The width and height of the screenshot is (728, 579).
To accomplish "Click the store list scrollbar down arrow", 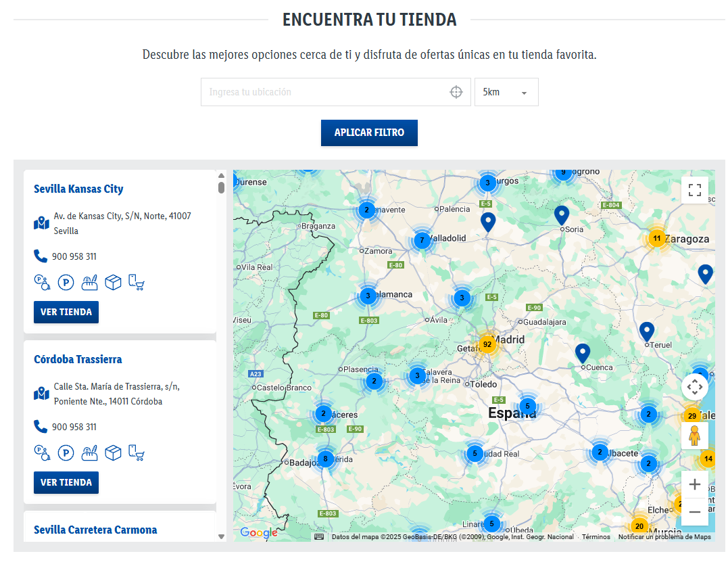I will 221,536.
